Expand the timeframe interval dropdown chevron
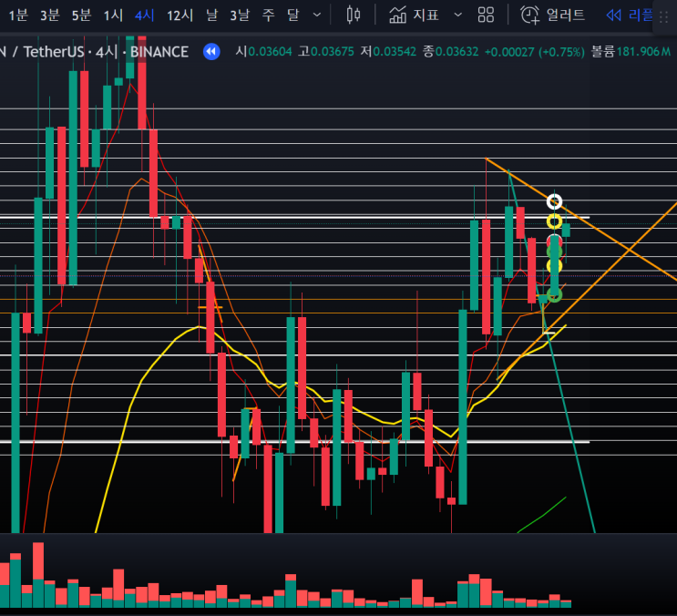 [317, 15]
